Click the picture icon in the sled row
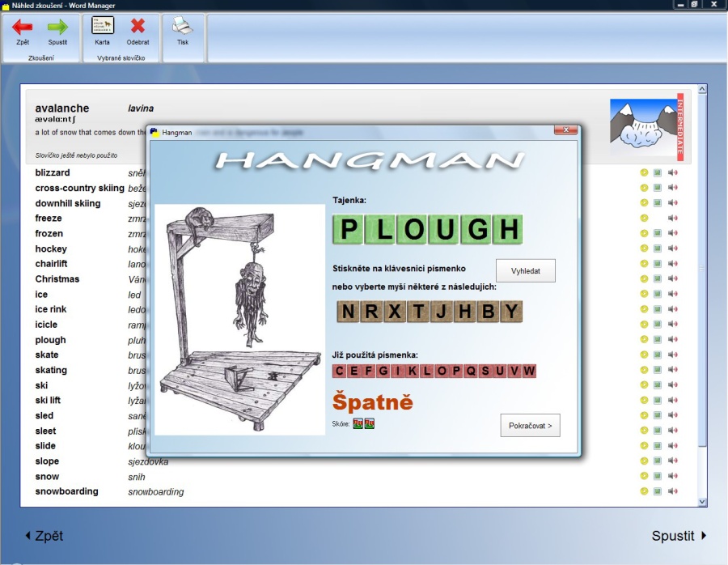This screenshot has height=565, width=728. [x=658, y=415]
